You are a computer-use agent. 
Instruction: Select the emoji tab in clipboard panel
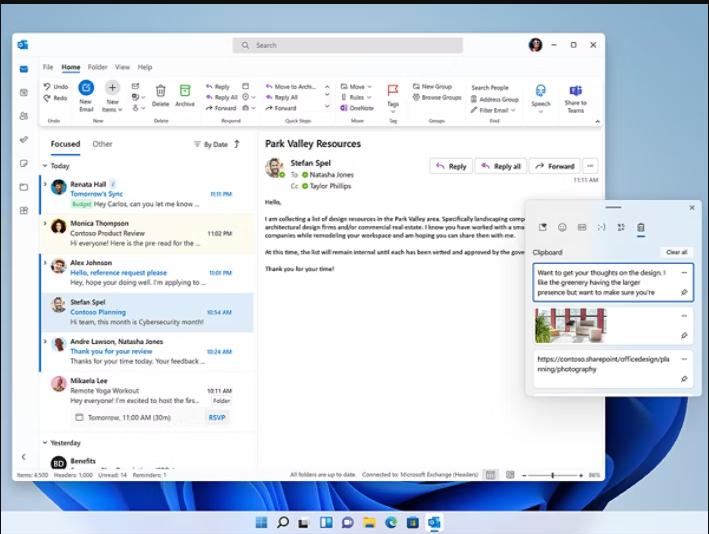click(x=562, y=227)
